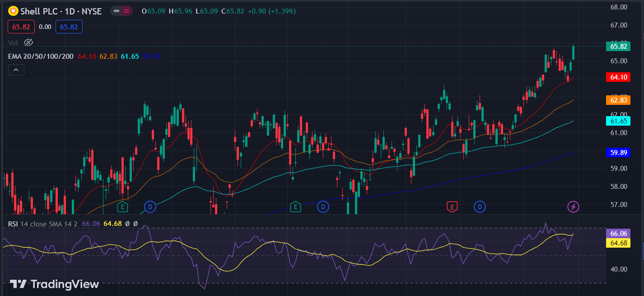Select the purple RSI value 66.06 in legend
Image resolution: width=644 pixels, height=296 pixels.
(91, 223)
